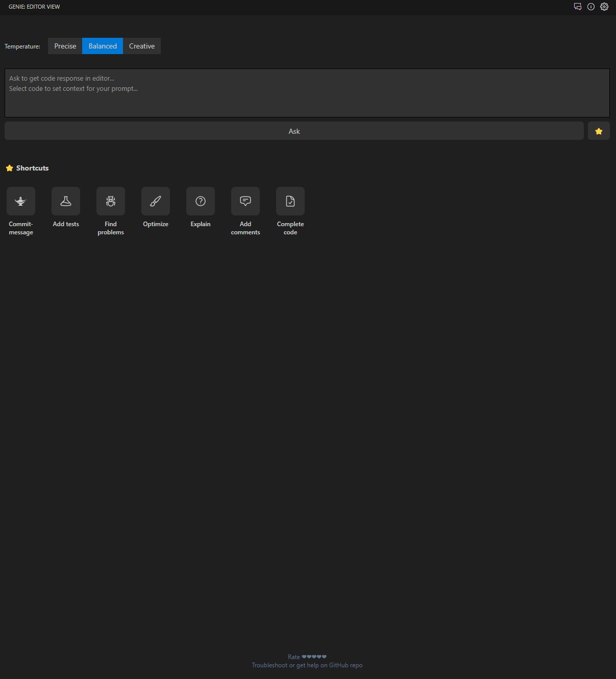
Task: Click the yellow star button beside Ask
Action: click(x=599, y=131)
